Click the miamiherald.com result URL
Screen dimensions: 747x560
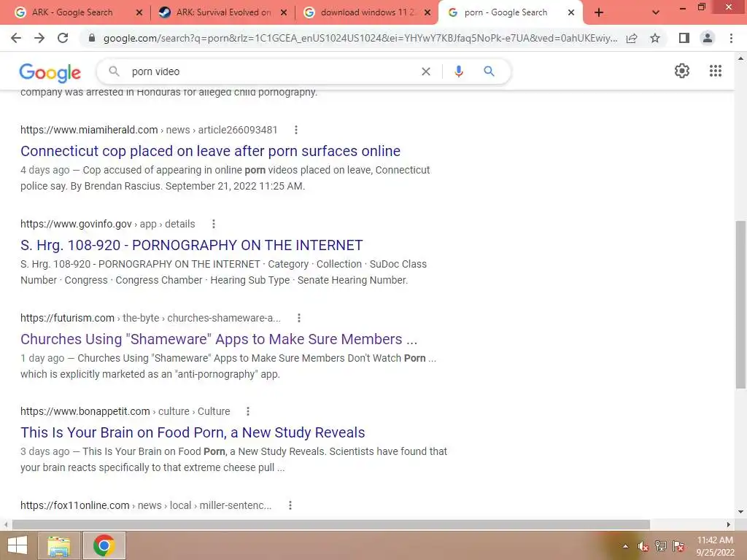[149, 130]
